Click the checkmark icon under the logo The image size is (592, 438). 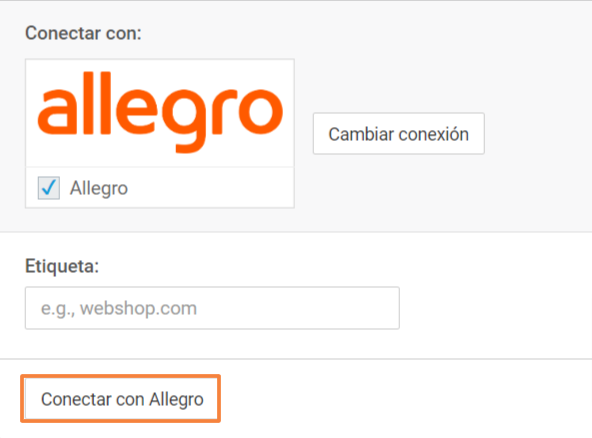[49, 188]
